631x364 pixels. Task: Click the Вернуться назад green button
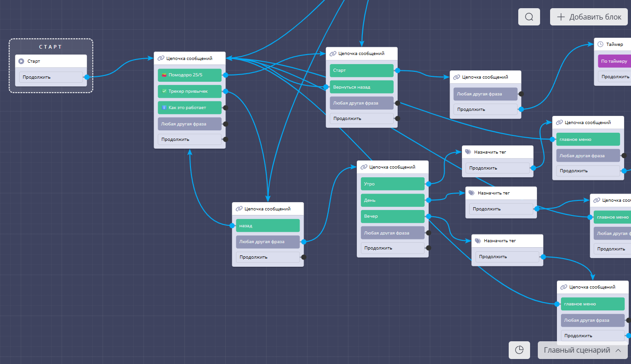click(x=361, y=87)
